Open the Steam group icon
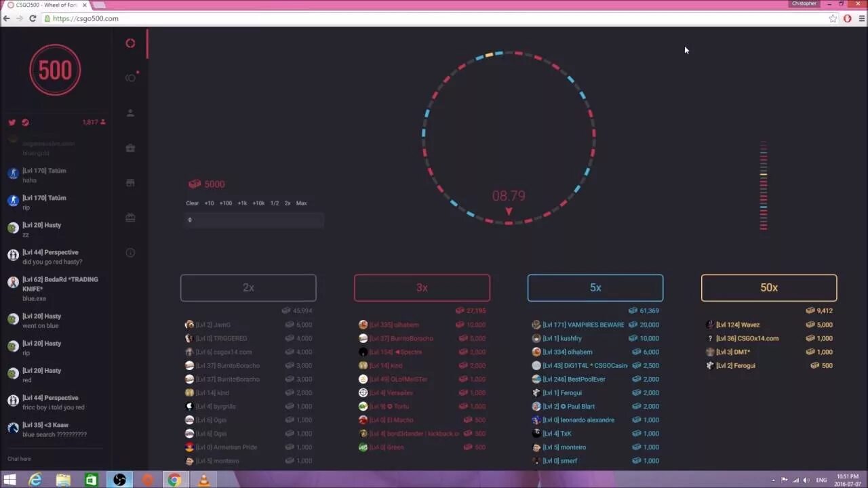The image size is (868, 488). [x=25, y=123]
